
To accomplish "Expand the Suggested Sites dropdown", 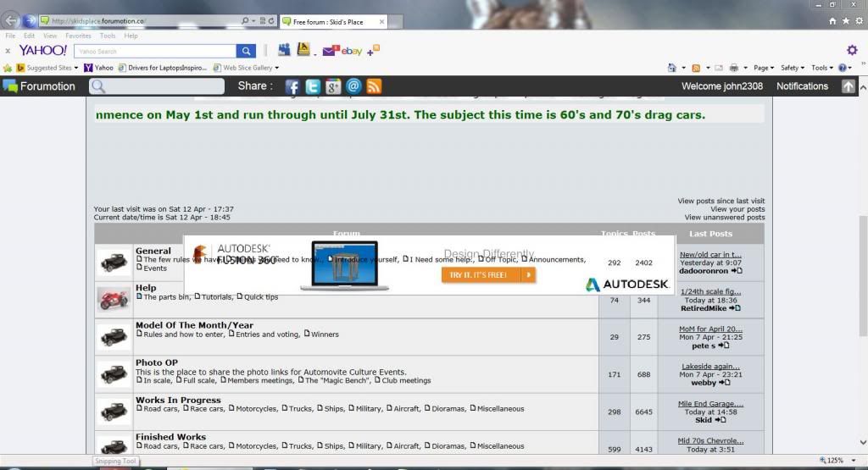I will pyautogui.click(x=75, y=68).
